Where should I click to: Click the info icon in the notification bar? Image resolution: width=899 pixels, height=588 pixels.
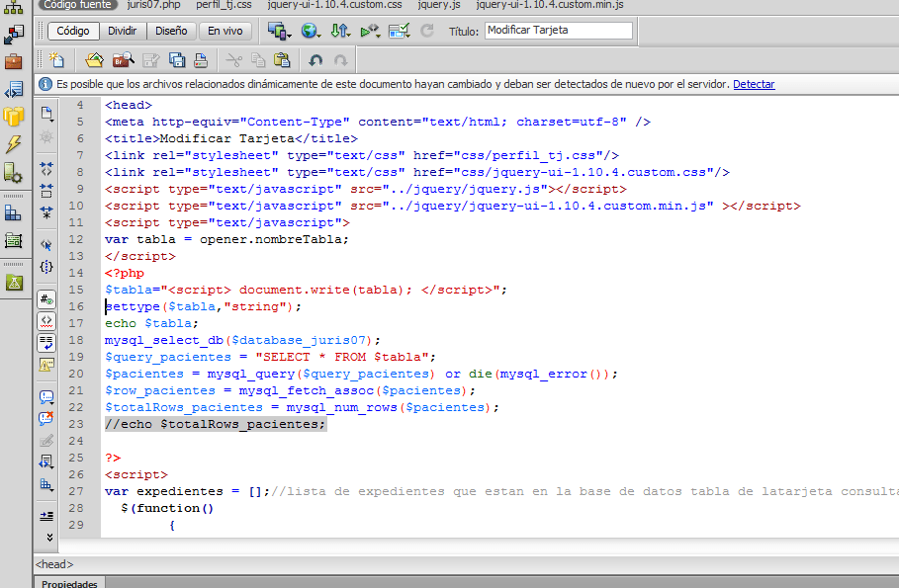[x=45, y=84]
